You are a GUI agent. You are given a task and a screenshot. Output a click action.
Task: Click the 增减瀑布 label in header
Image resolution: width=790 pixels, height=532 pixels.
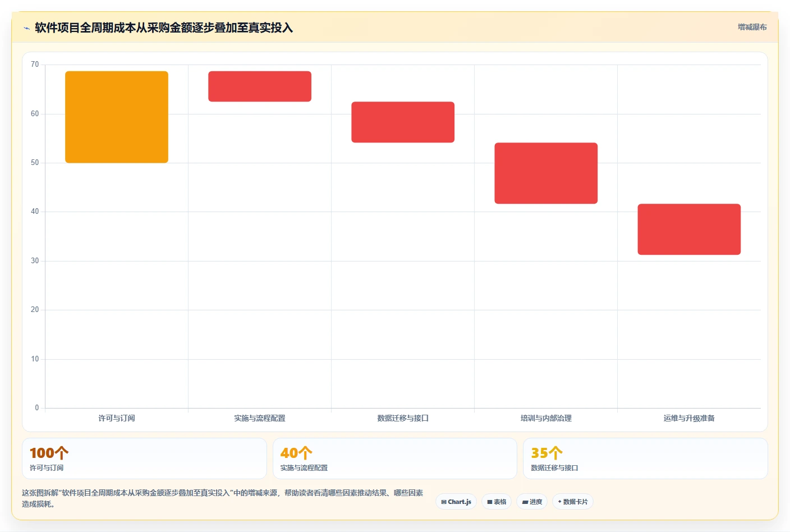(752, 27)
